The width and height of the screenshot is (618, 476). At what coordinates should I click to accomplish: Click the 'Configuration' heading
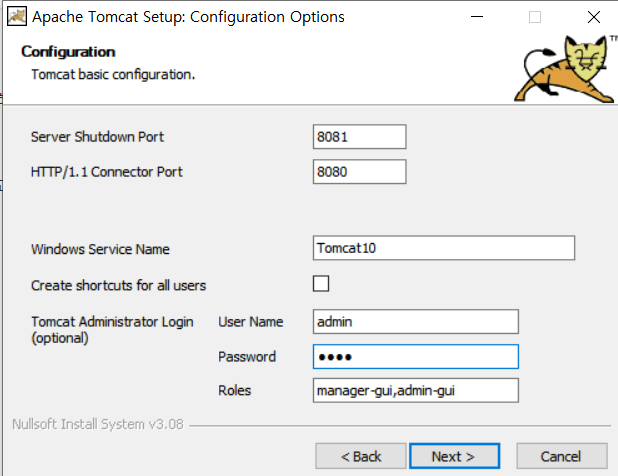coord(68,52)
